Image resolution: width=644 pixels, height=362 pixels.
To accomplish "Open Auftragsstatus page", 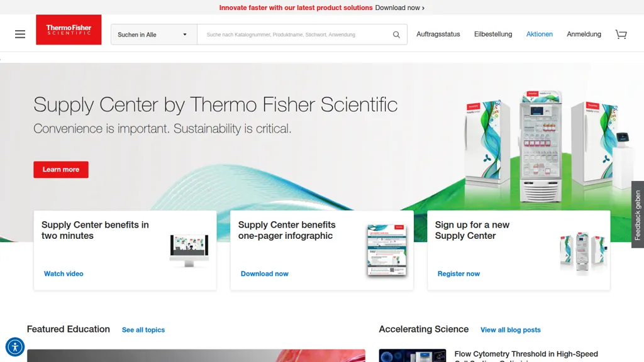I will pyautogui.click(x=438, y=34).
